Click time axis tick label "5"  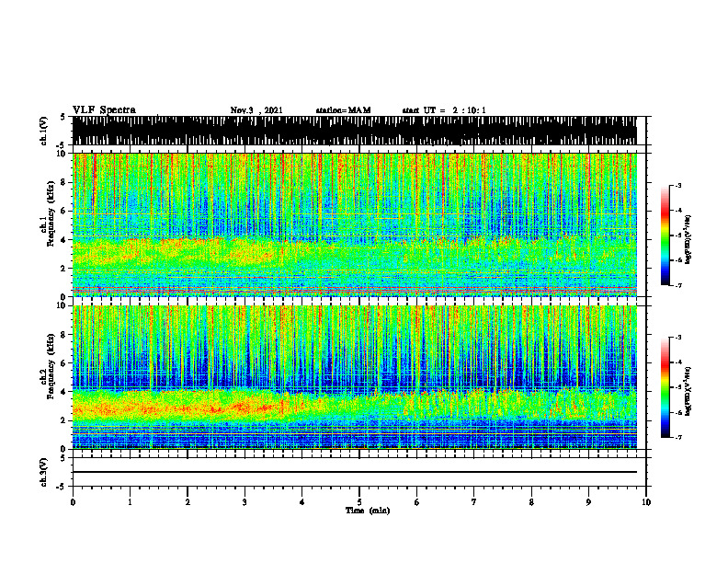(359, 502)
